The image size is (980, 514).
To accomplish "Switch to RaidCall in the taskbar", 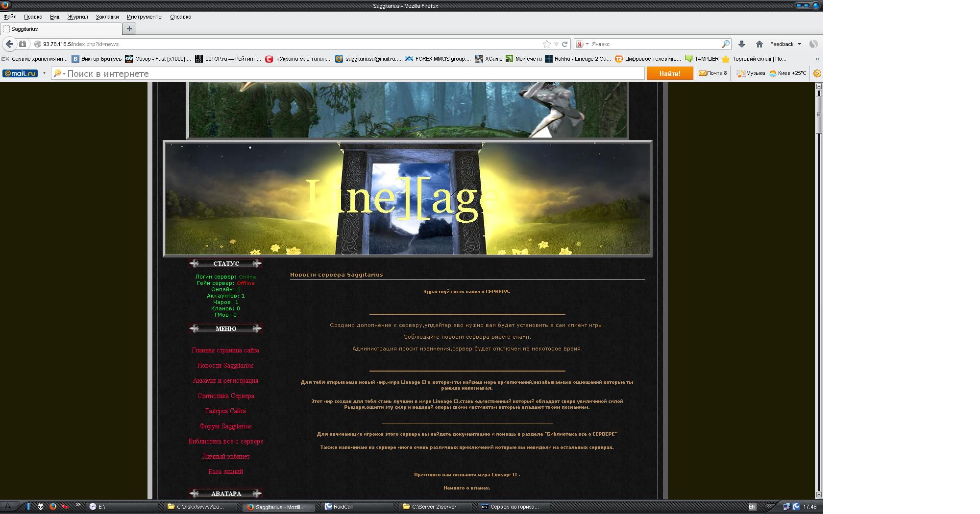I will [358, 507].
